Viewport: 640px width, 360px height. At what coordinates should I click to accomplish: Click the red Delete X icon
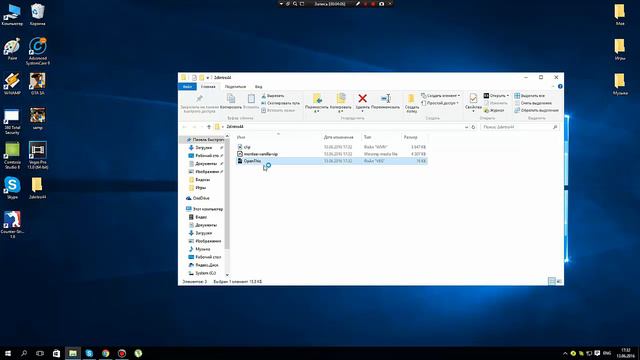tap(362, 98)
